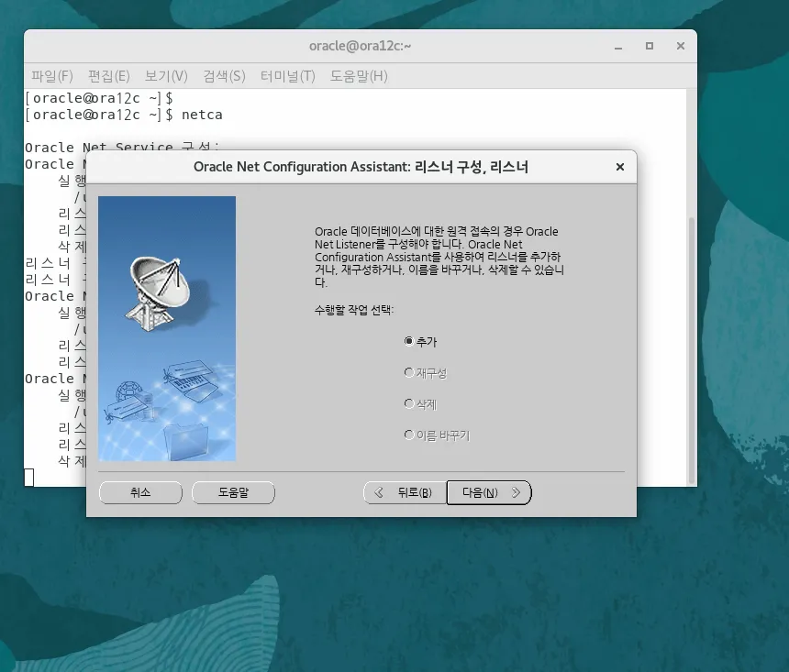Click the netca command text in terminal
The height and width of the screenshot is (672, 789).
coord(202,115)
